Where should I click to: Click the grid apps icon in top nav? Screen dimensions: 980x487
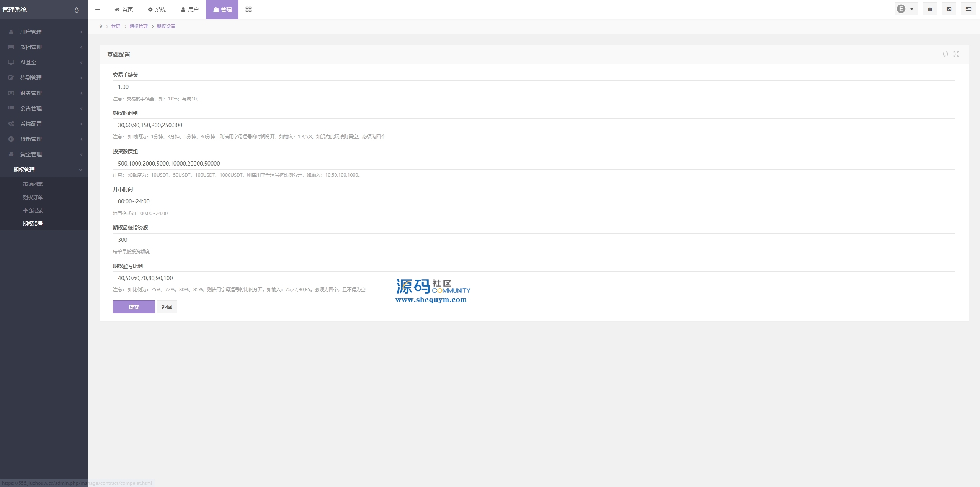coord(248,9)
